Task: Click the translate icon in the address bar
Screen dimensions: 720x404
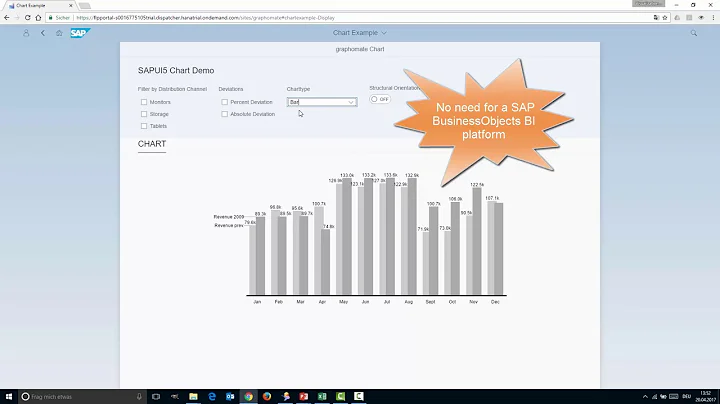Action: click(656, 17)
